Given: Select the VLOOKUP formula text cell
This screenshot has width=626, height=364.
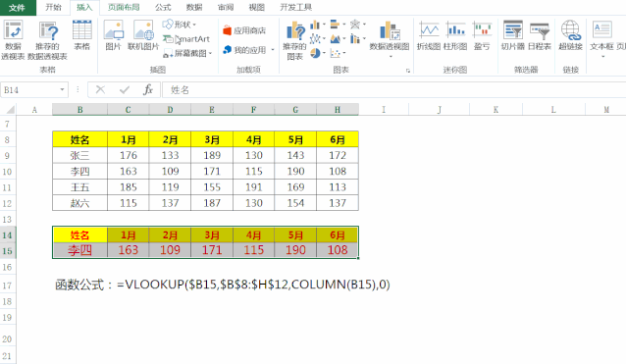Looking at the screenshot, I should pyautogui.click(x=223, y=285).
